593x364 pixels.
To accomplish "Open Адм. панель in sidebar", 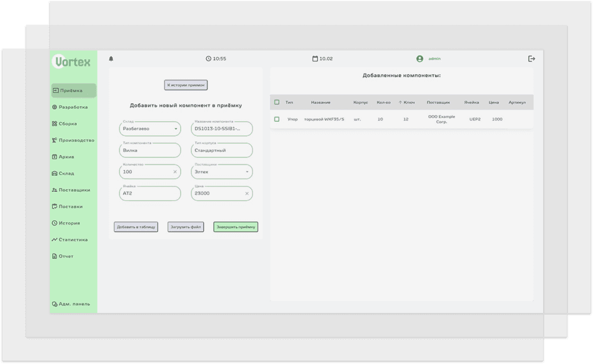I will pos(74,304).
